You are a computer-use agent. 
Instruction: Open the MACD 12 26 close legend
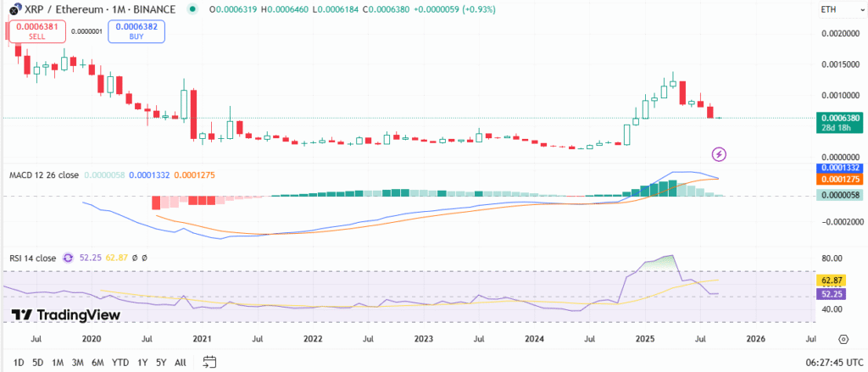[x=44, y=175]
